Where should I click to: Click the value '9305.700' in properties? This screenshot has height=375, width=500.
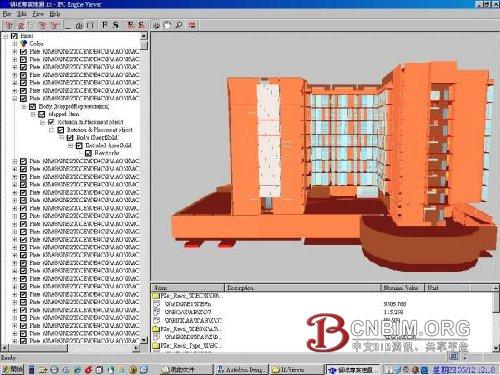(395, 304)
